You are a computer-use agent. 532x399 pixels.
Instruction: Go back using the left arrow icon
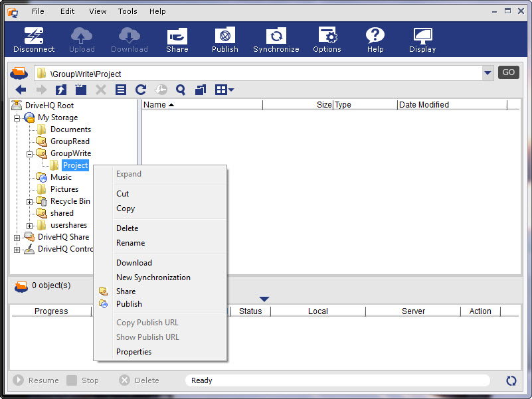[x=21, y=90]
